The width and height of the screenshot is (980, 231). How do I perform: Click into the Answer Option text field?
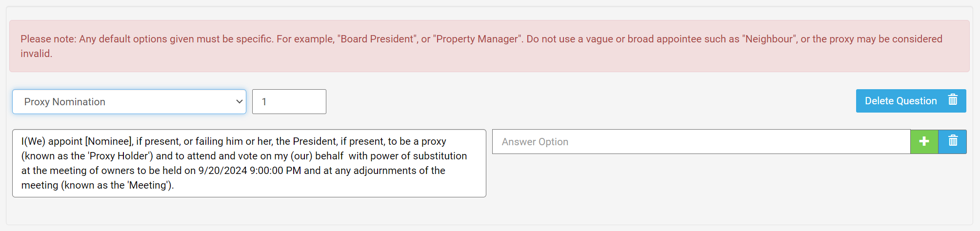pyautogui.click(x=701, y=141)
